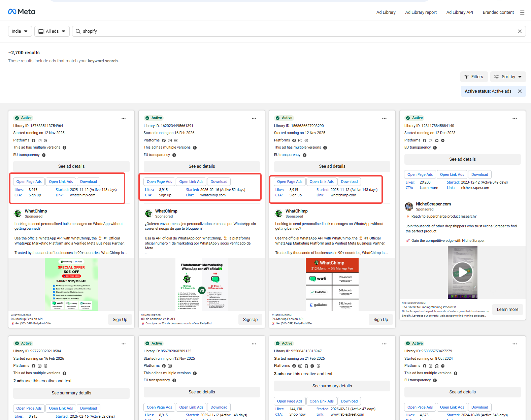Open options menu for Library ID 1281178845884140

(x=515, y=118)
